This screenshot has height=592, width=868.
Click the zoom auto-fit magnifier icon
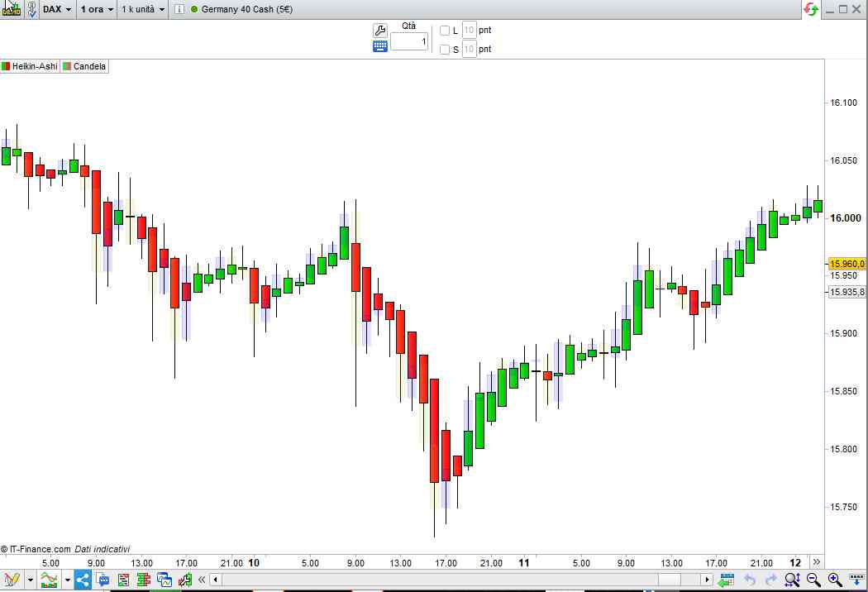point(792,580)
